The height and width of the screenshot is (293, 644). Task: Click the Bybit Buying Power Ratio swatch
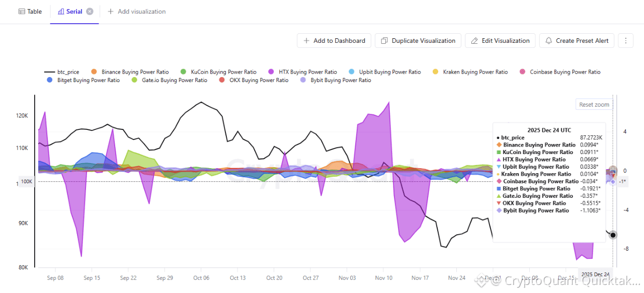click(x=303, y=80)
